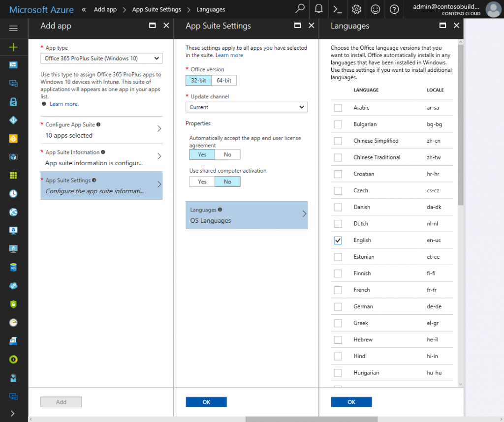Click the green shield Security Center icon
The width and height of the screenshot is (504, 422).
13,304
